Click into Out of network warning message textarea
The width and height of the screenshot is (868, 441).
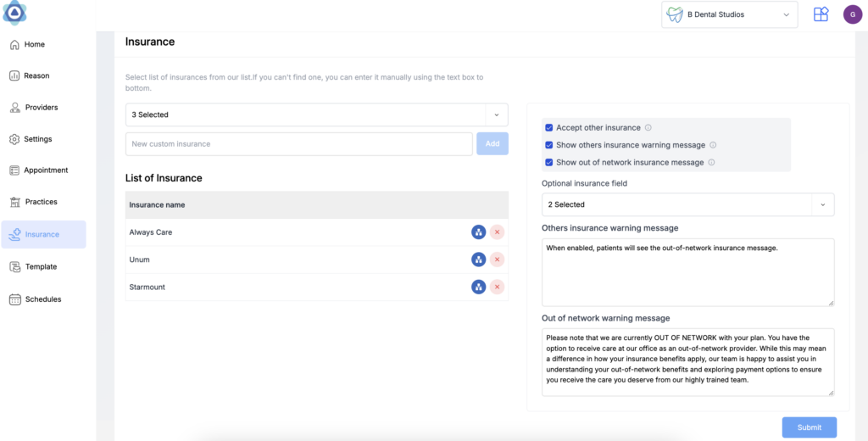687,362
